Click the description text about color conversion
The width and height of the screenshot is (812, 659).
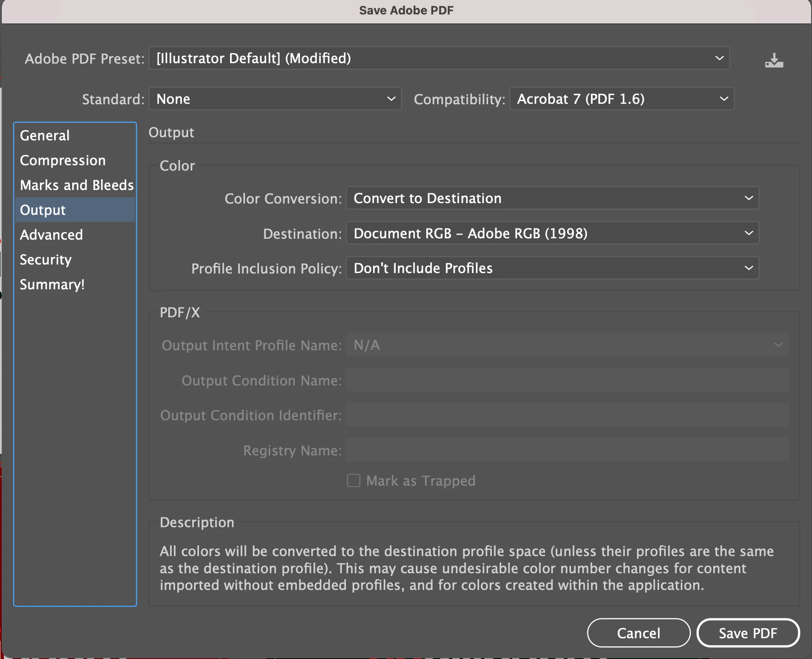[467, 568]
